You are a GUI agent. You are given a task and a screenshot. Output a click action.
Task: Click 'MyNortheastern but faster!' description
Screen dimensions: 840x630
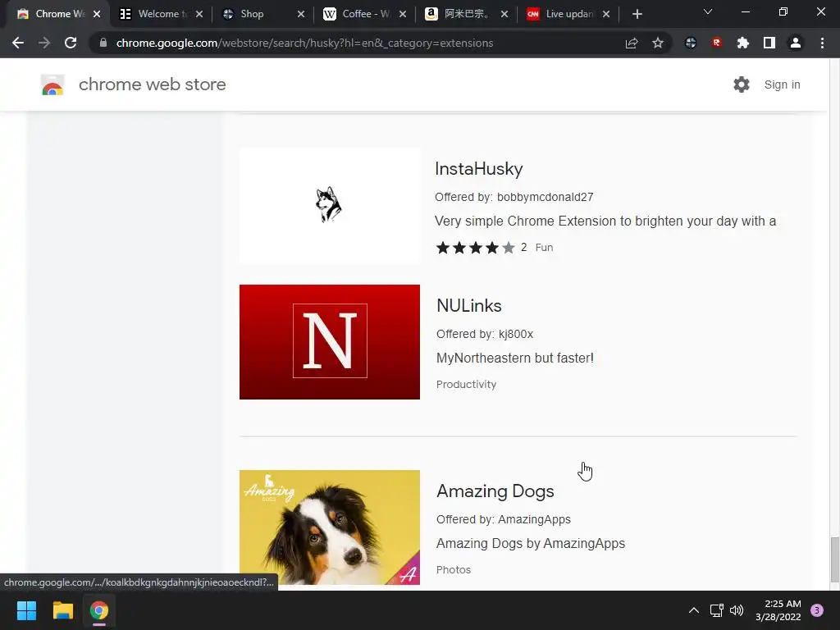click(515, 358)
